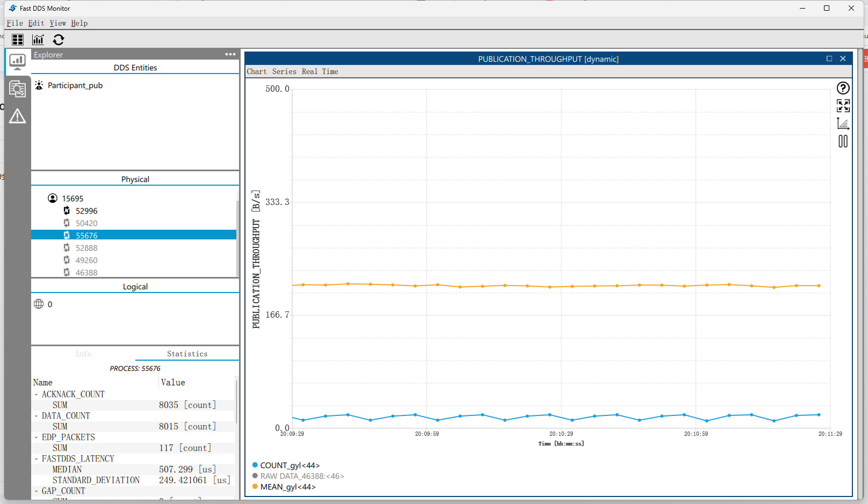Collapse the ACKNACK_COUNT statistics row
This screenshot has height=504, width=868.
tap(37, 395)
